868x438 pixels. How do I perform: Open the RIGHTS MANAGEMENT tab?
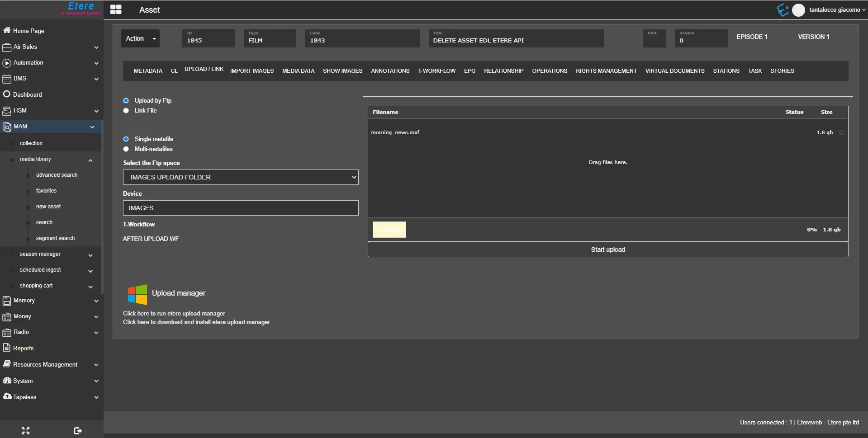pos(606,71)
